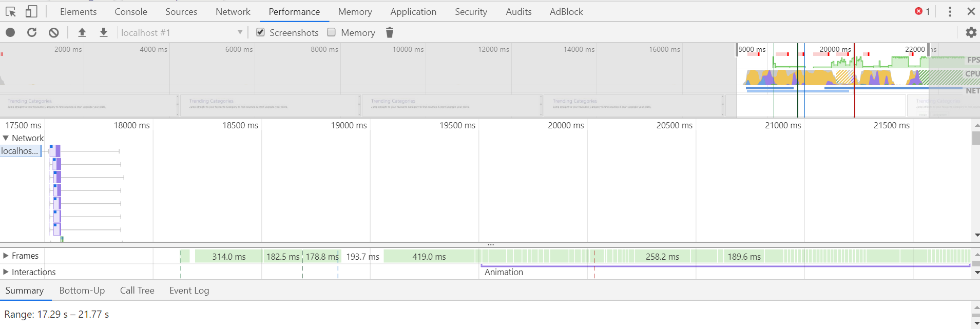Load a profile with the upload icon

click(x=82, y=32)
